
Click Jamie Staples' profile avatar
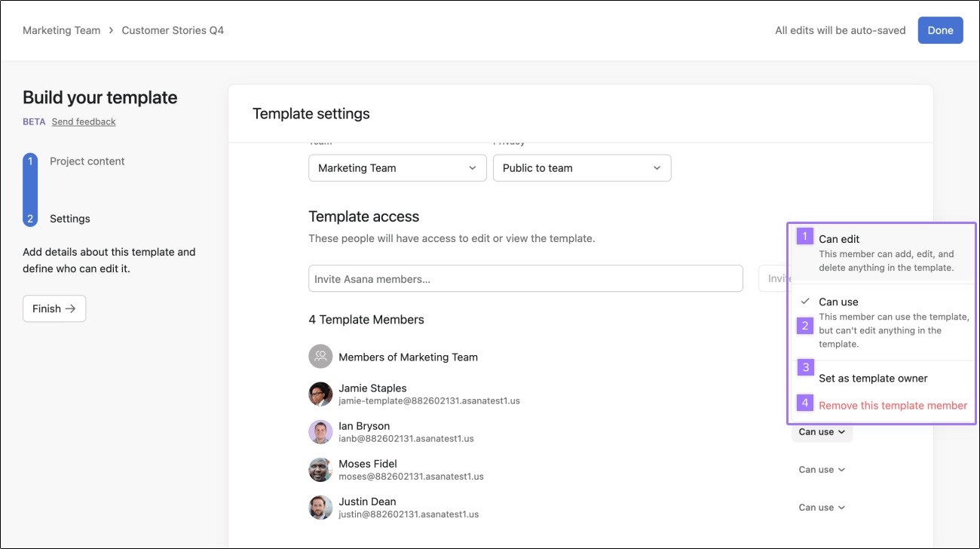tap(320, 394)
